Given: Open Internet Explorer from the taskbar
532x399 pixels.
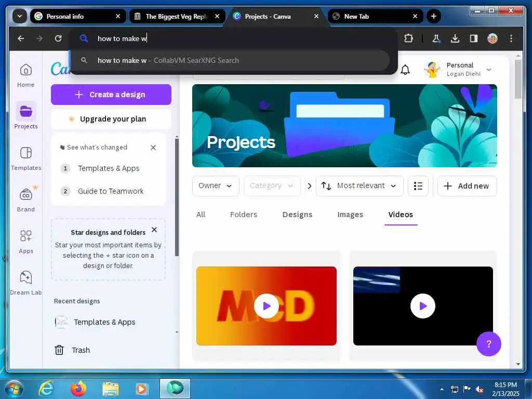Looking at the screenshot, I should coord(46,389).
